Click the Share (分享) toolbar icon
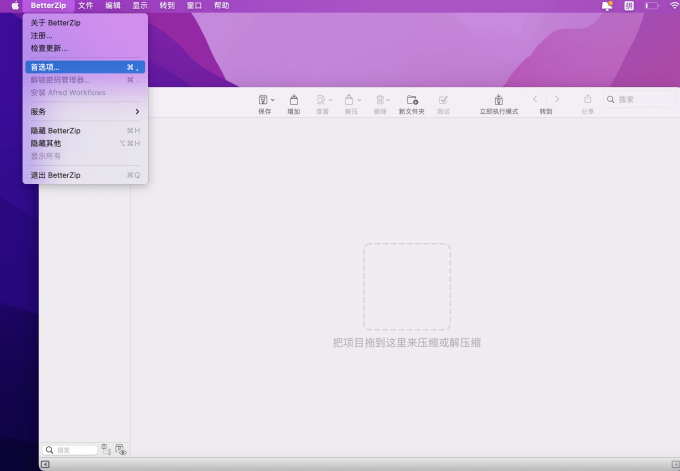The width and height of the screenshot is (680, 471). tap(587, 99)
